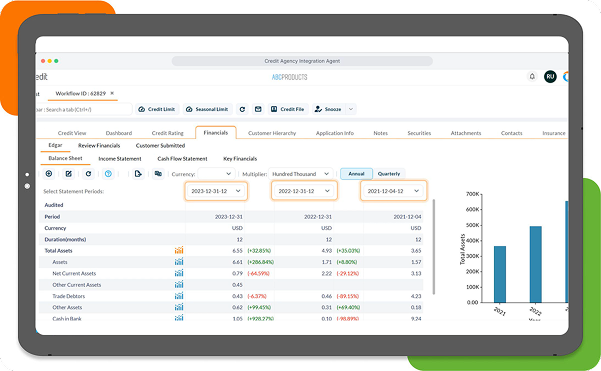Select Annual period toggle
The image size is (601, 371).
356,174
